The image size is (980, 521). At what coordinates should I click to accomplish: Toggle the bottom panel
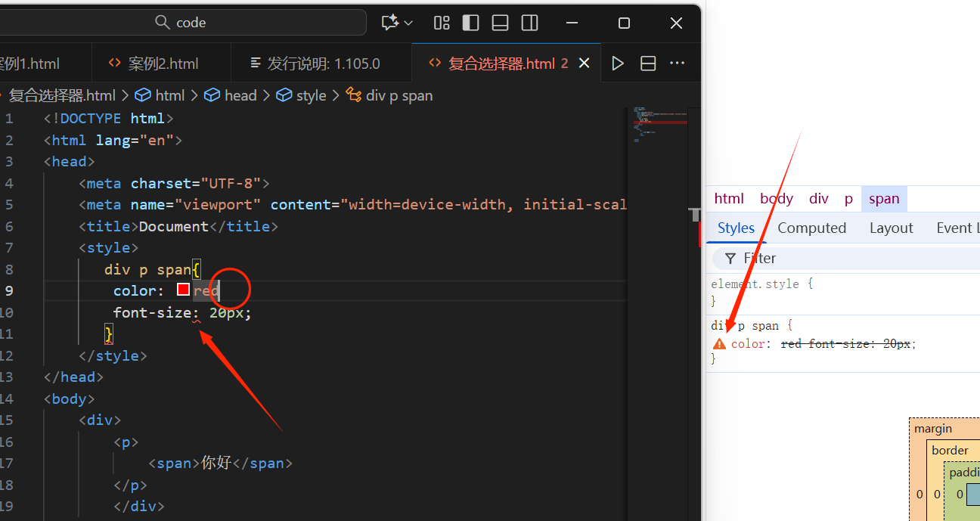(x=500, y=23)
